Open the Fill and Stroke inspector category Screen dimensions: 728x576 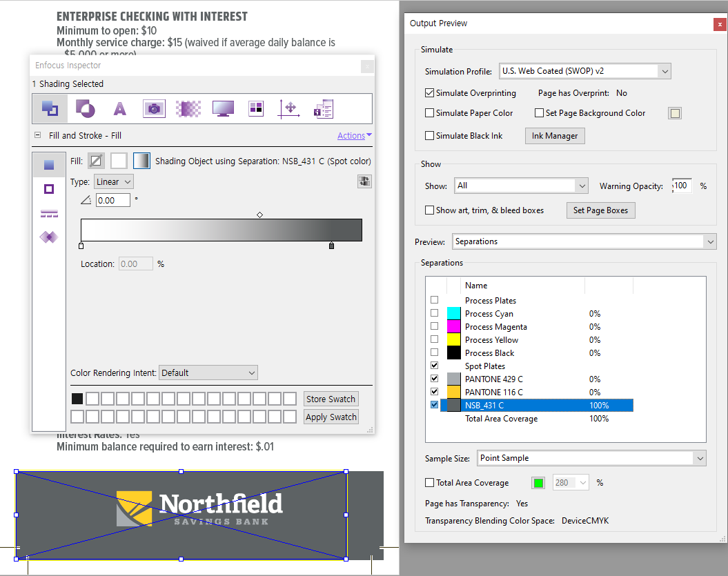coord(50,108)
